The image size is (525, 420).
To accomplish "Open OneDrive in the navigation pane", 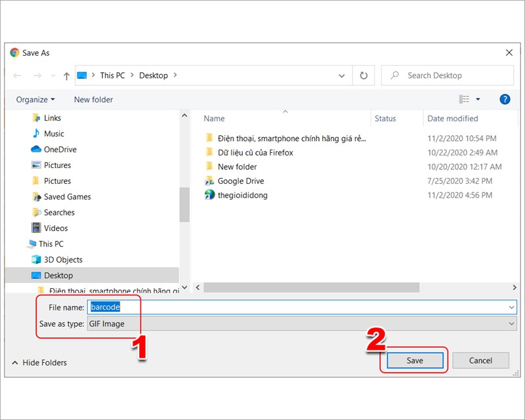I will click(x=60, y=150).
